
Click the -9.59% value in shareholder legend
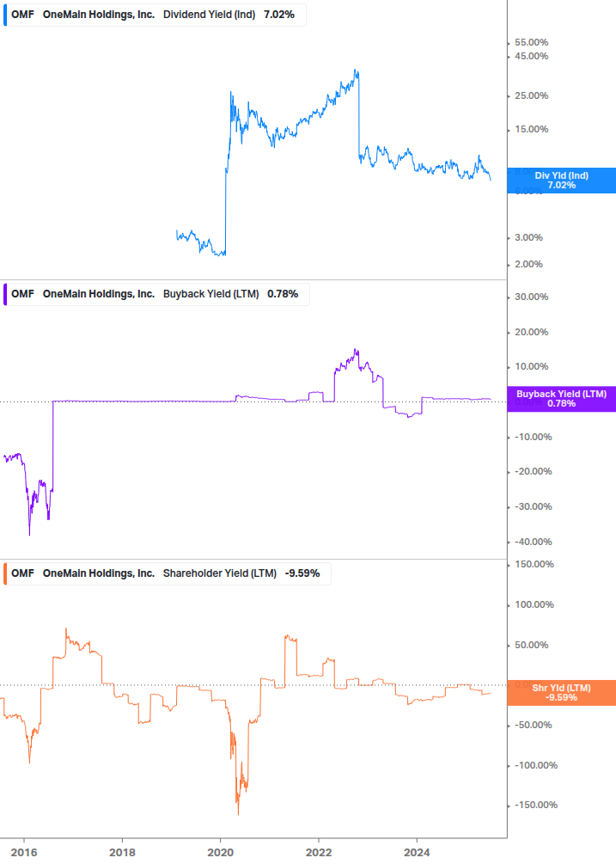click(x=302, y=573)
